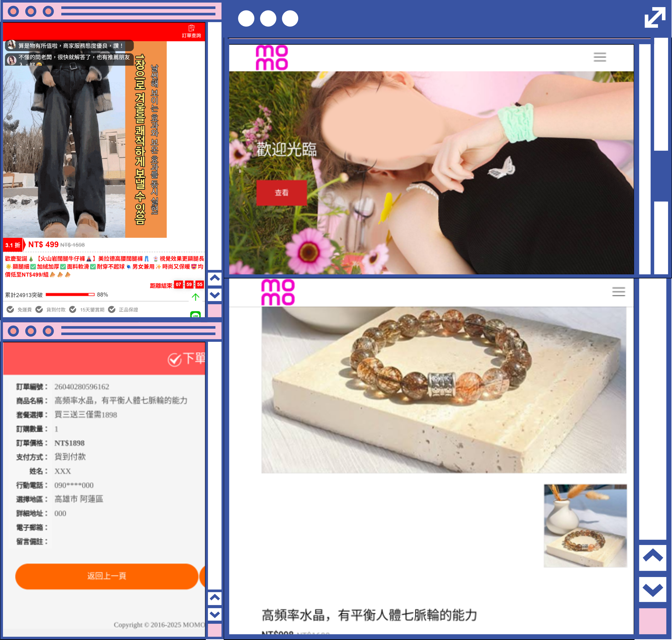The image size is (672, 640).
Task: Click the 貨到付款 checkmark badge
Action: [x=39, y=309]
